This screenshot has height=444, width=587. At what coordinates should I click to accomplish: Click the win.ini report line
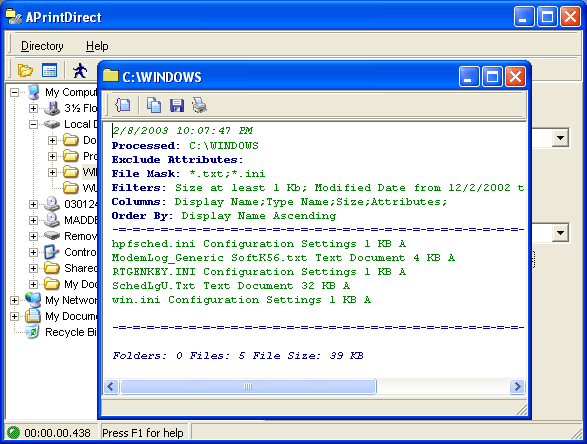click(x=241, y=300)
